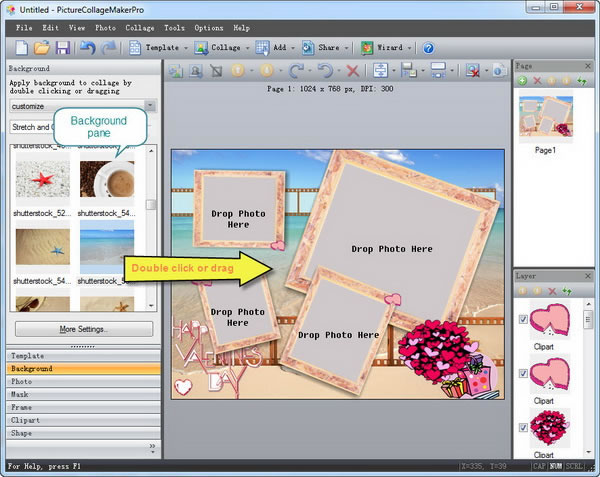Click the Save floppy disk icon
The height and width of the screenshot is (477, 600).
(62, 47)
